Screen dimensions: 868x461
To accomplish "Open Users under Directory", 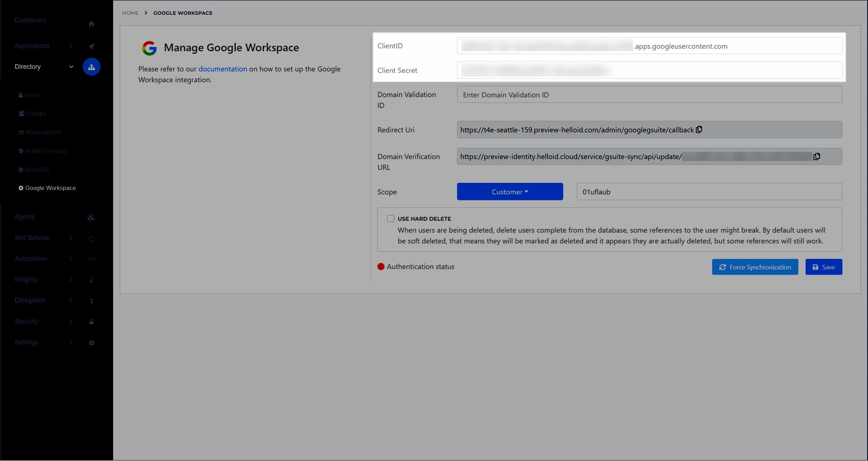I will pyautogui.click(x=29, y=95).
